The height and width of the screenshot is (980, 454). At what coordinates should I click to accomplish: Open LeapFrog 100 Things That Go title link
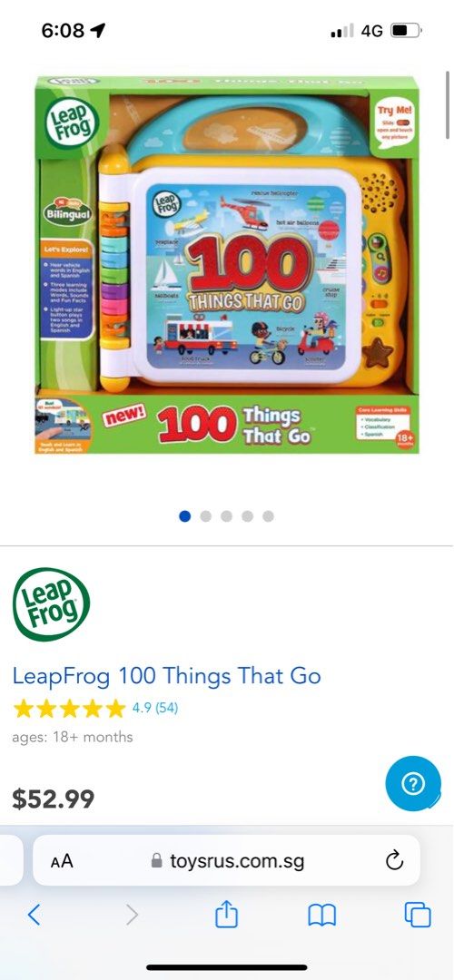(166, 676)
